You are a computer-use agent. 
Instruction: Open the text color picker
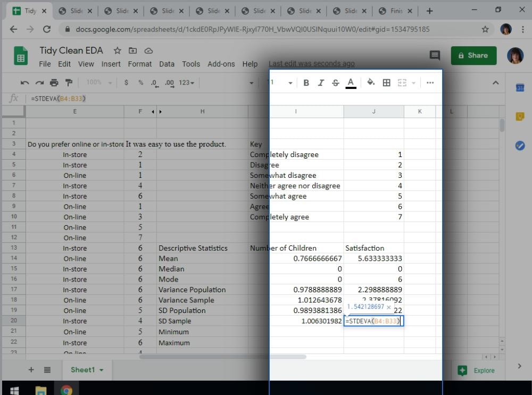tap(351, 83)
